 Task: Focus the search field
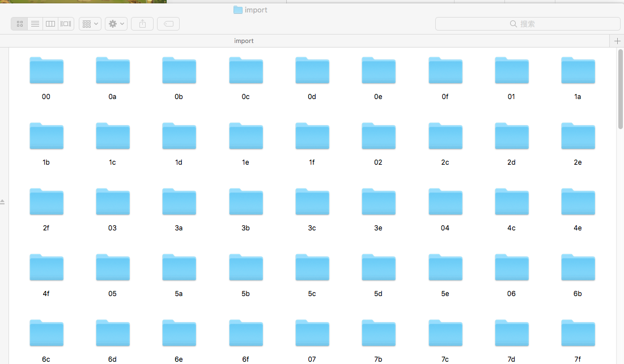[528, 24]
